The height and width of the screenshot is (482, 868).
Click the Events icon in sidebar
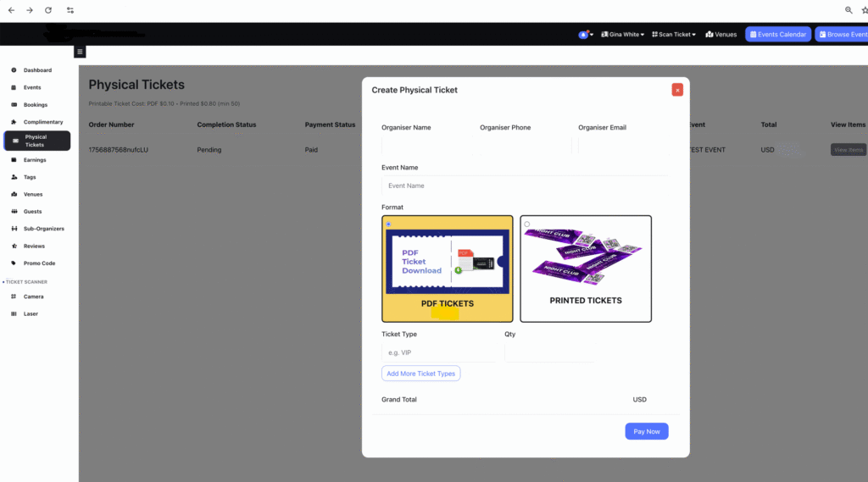tap(14, 87)
